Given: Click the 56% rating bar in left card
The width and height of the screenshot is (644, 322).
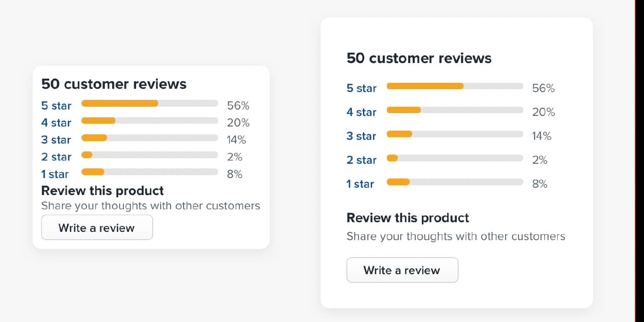Looking at the screenshot, I should (x=149, y=103).
